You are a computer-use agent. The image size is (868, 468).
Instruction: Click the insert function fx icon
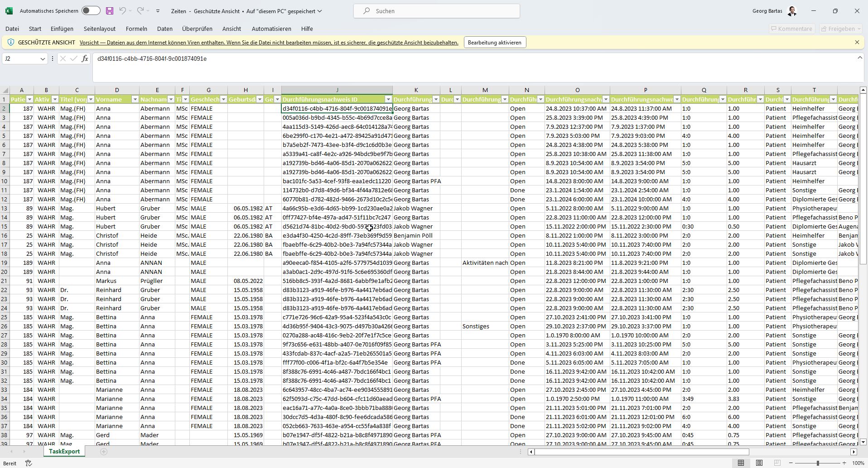85,59
